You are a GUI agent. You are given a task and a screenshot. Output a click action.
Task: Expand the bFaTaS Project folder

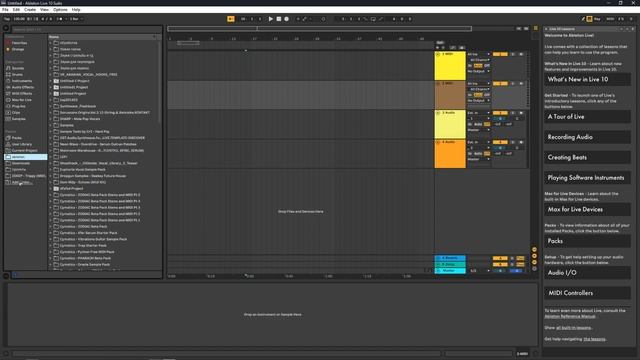(x=51, y=189)
